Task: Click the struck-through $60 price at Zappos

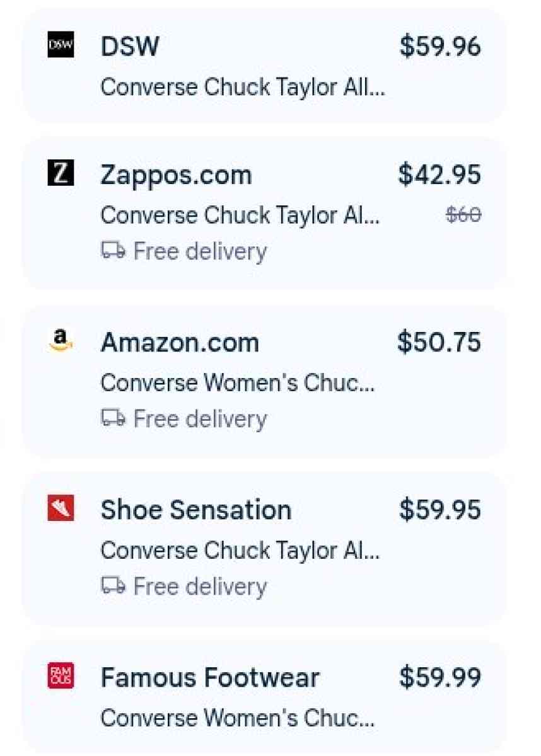Action: click(463, 215)
